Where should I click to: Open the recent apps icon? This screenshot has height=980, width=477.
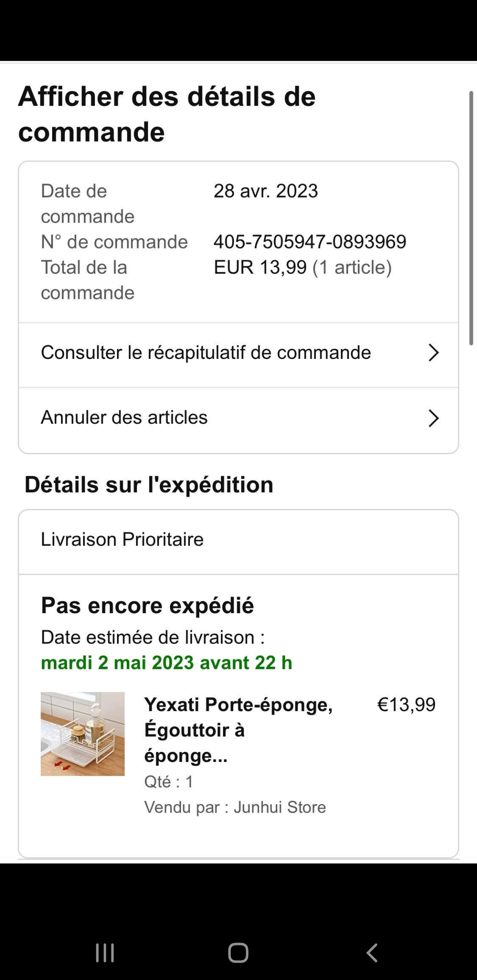tap(105, 953)
